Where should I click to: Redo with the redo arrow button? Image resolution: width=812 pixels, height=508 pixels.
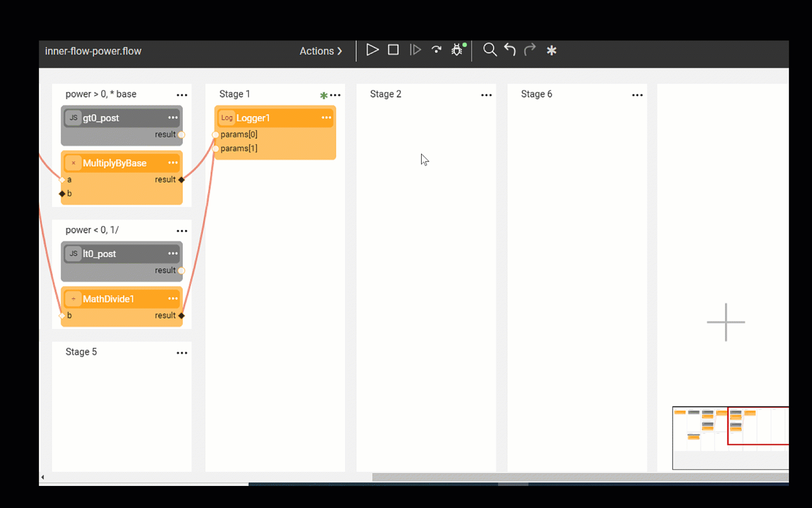pyautogui.click(x=530, y=50)
